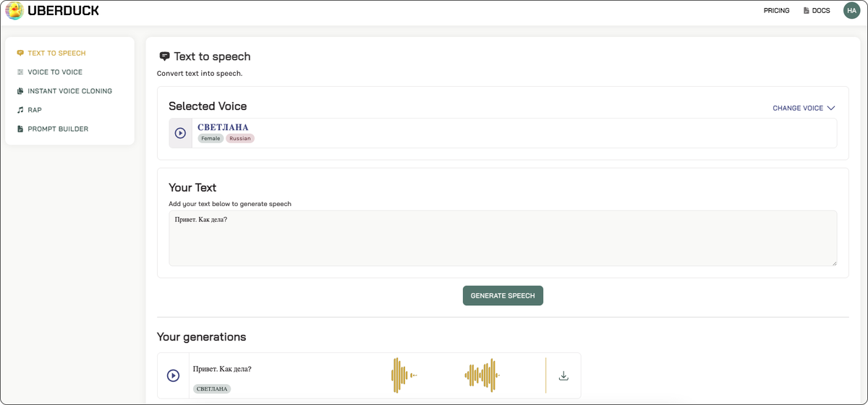Image resolution: width=868 pixels, height=405 pixels.
Task: Click 'Add your text below' hint text
Action: pos(230,204)
